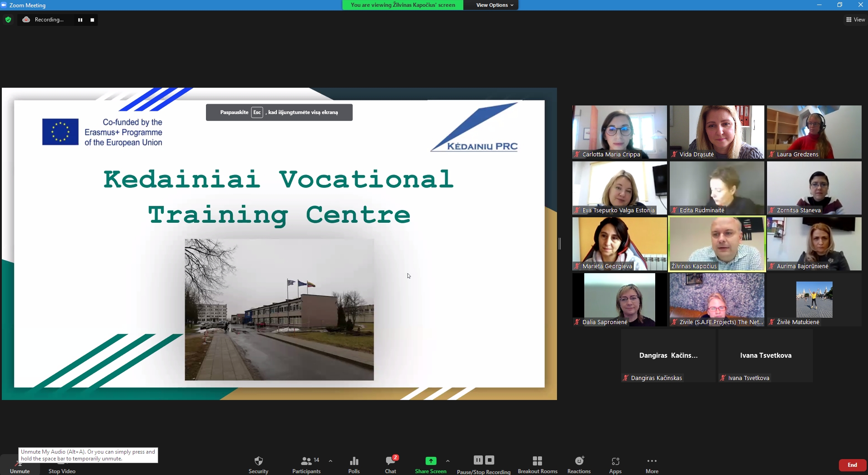The image size is (868, 475).
Task: Click muted mic icon beside Dangiras Kačinskas
Action: (626, 378)
